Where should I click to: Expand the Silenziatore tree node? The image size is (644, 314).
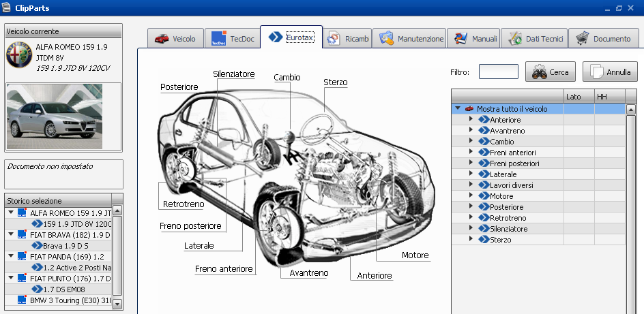tap(471, 228)
